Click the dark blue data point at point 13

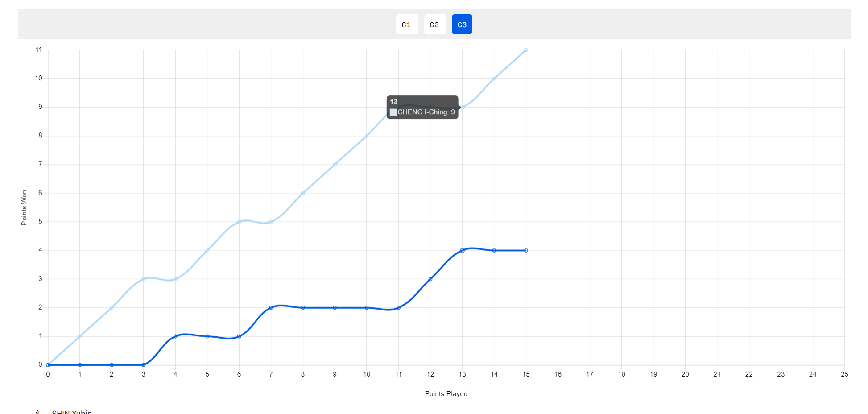462,250
